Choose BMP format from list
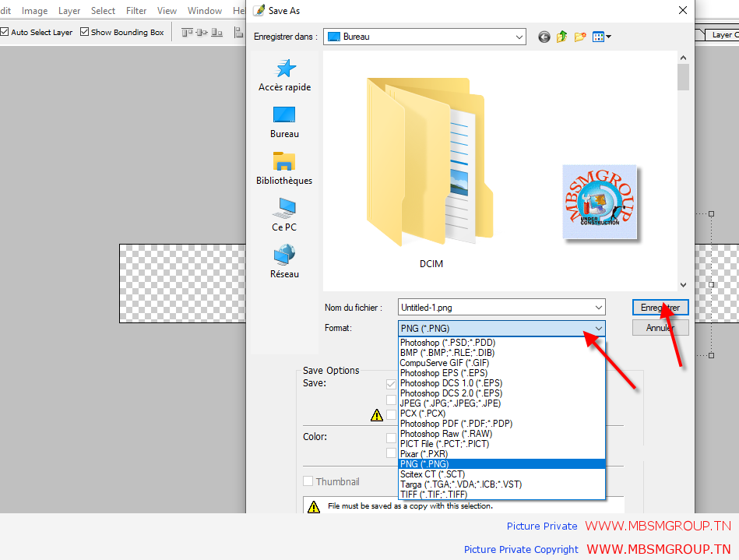This screenshot has width=739, height=560. [x=501, y=353]
